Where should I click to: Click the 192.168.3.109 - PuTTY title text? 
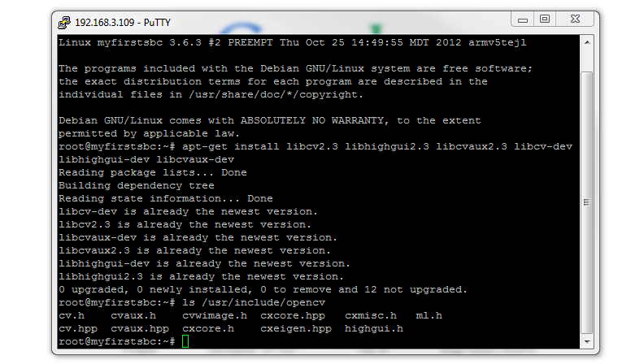(x=123, y=23)
